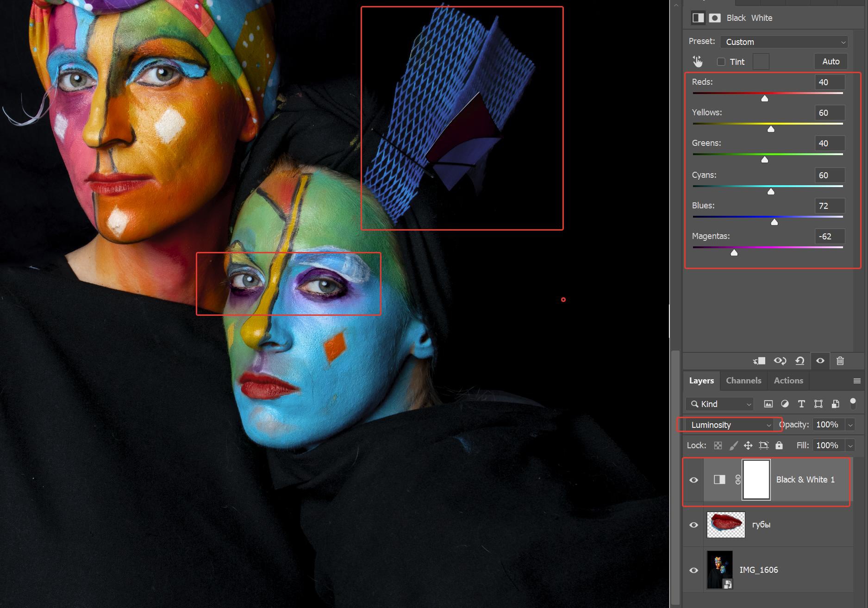The image size is (868, 608).
Task: Enable the Tint checkbox
Action: point(721,62)
